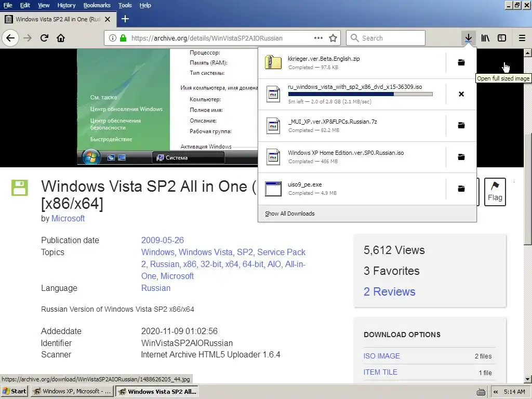The height and width of the screenshot is (399, 532).
Task: Open the browser home page icon
Action: (61, 38)
